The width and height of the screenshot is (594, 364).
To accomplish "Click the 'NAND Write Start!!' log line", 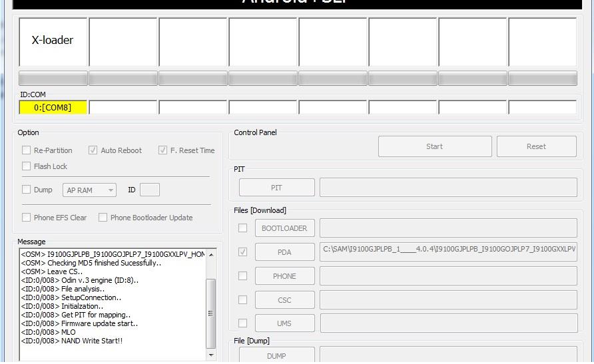I will tap(72, 341).
